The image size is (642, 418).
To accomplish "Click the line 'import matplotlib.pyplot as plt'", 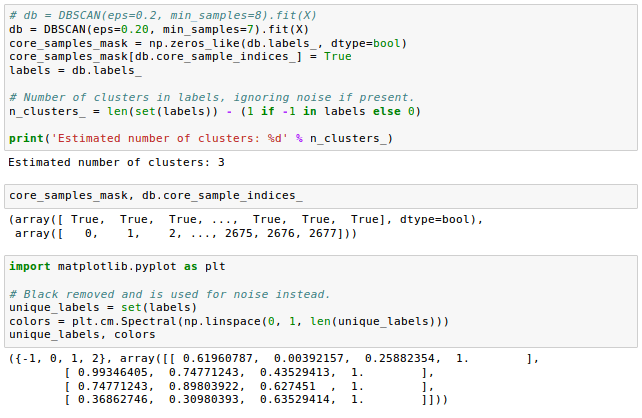I will point(117,267).
